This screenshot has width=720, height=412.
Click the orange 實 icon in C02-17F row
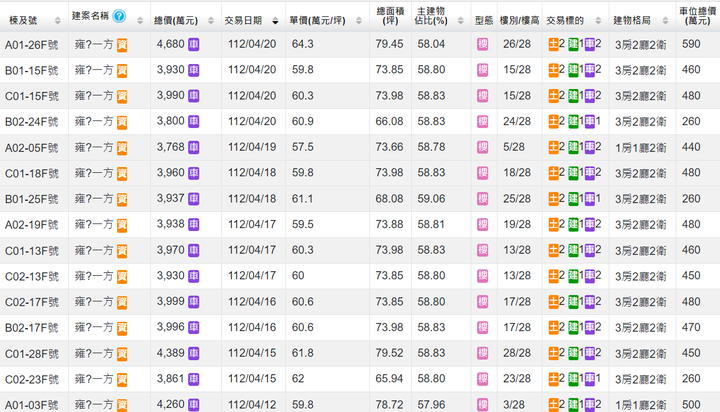click(122, 302)
